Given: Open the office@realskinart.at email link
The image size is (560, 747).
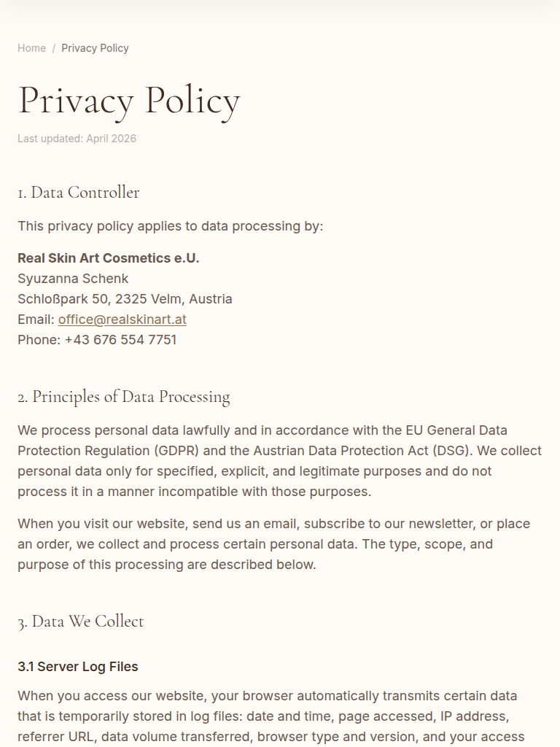Looking at the screenshot, I should [x=122, y=320].
